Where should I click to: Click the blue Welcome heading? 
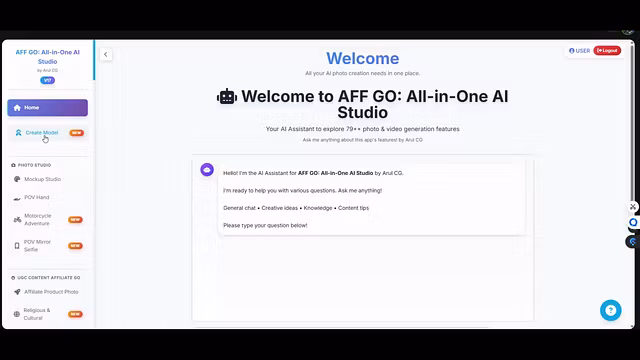tap(362, 58)
